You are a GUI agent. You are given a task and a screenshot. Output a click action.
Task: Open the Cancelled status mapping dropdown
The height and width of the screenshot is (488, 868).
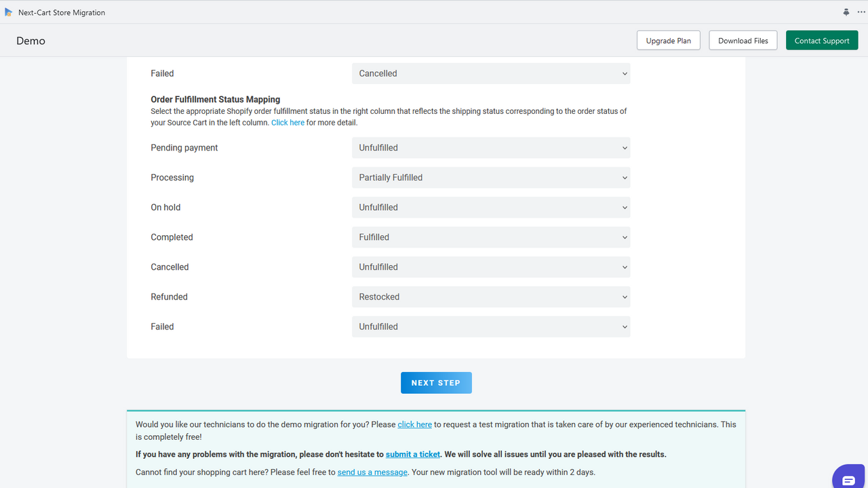click(491, 266)
